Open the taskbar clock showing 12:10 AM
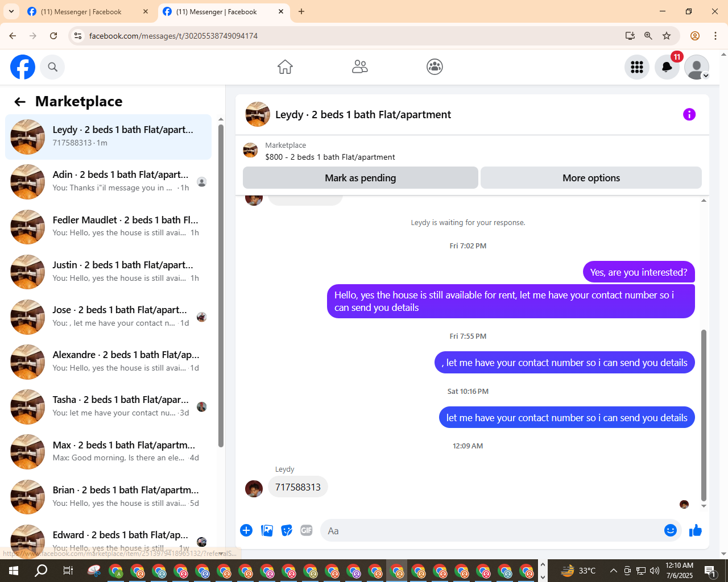Screen dimensions: 728x582 click(680, 571)
